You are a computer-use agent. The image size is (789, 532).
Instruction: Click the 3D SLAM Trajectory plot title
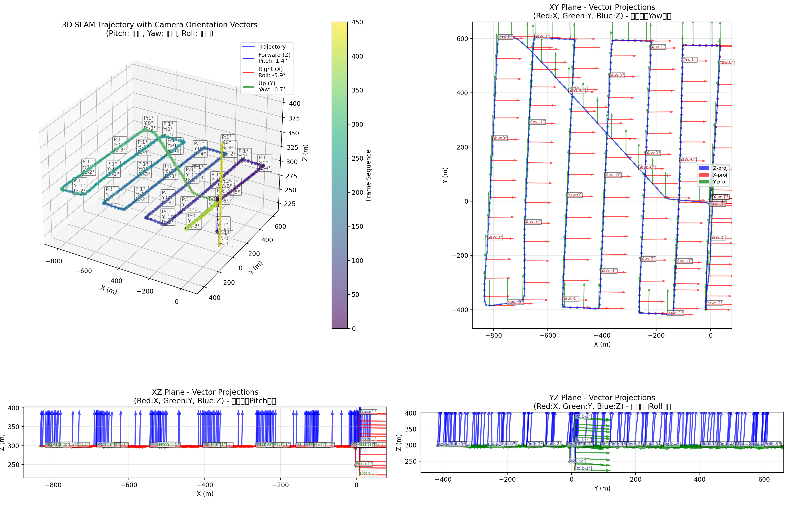coord(160,25)
